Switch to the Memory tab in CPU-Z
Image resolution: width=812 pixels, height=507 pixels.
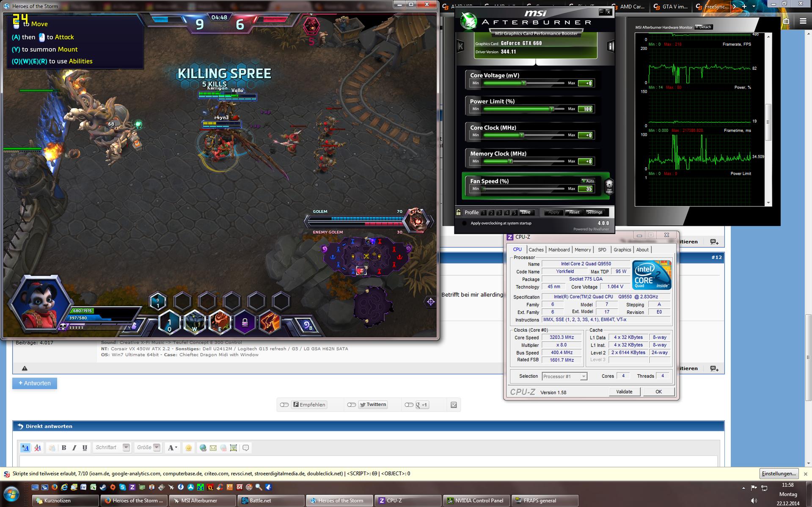[x=583, y=250]
